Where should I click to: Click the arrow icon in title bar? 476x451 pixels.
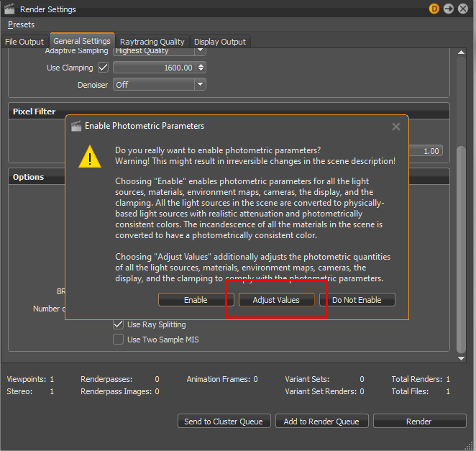point(449,9)
